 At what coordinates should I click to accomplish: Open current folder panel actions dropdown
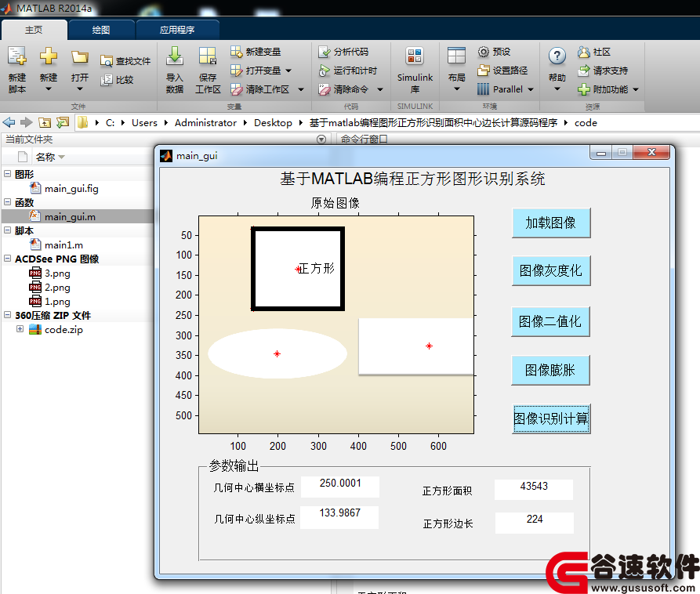321,139
